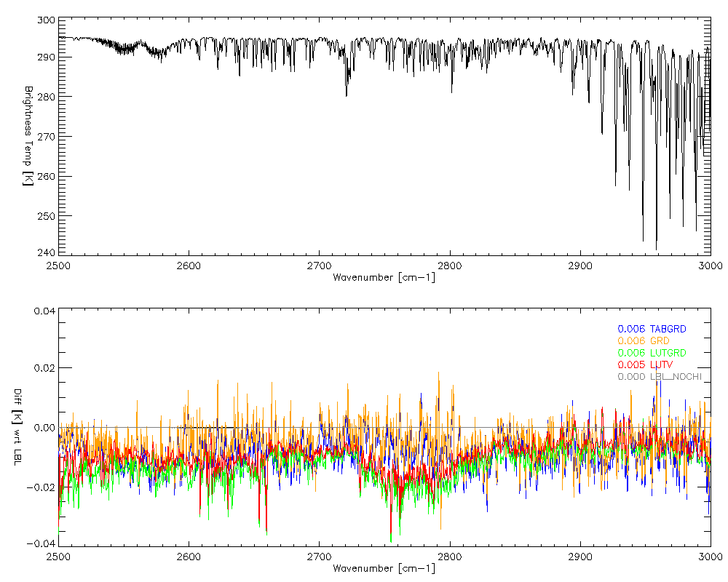Screen dimensions: 728x582
Task: Click the Brightness Temp [K] axis title
Action: (x=28, y=135)
